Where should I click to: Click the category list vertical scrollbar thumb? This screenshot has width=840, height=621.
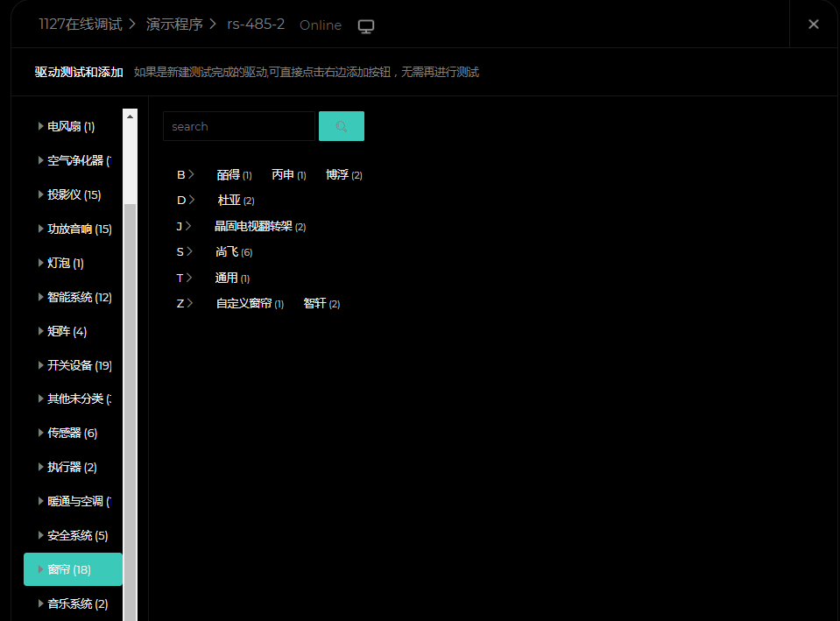(x=131, y=394)
